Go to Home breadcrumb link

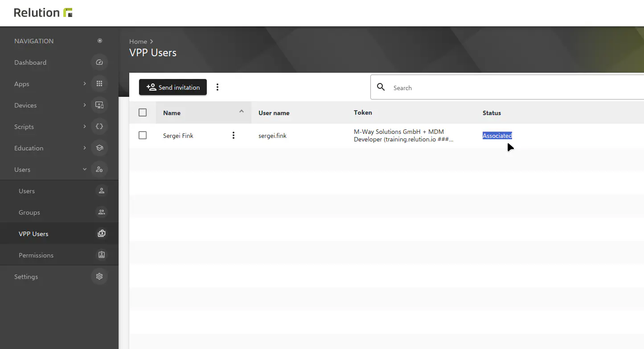coord(138,42)
